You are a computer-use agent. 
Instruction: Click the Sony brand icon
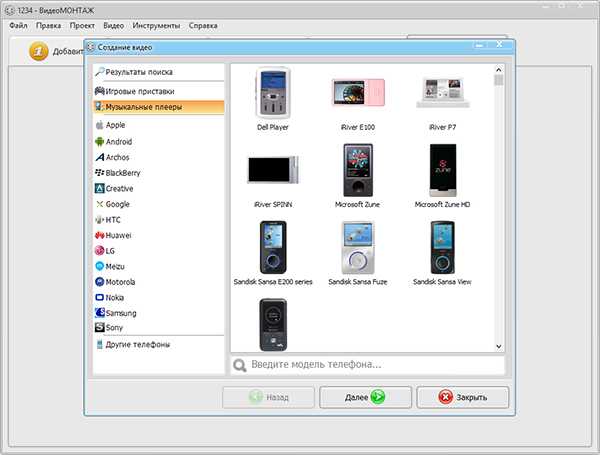(x=99, y=328)
